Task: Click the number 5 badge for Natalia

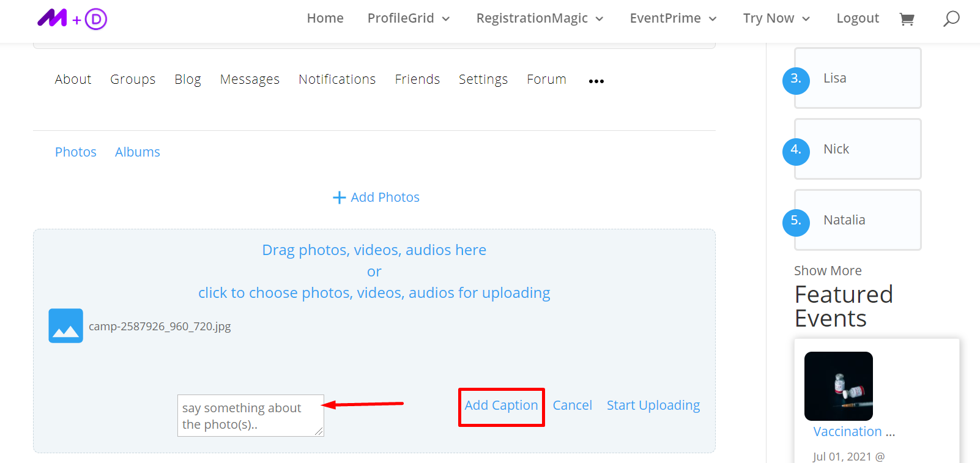Action: coord(796,222)
